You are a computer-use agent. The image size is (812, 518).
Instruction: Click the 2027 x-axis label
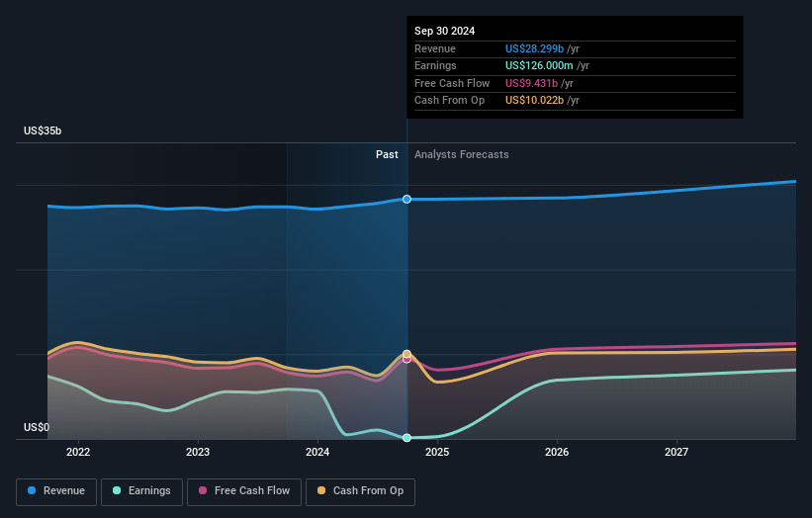(x=677, y=453)
